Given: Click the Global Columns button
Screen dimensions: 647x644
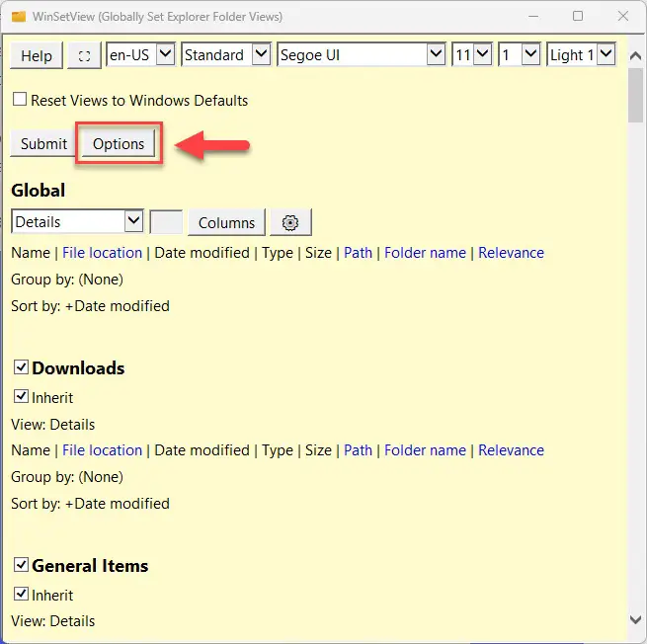Looking at the screenshot, I should point(226,223).
